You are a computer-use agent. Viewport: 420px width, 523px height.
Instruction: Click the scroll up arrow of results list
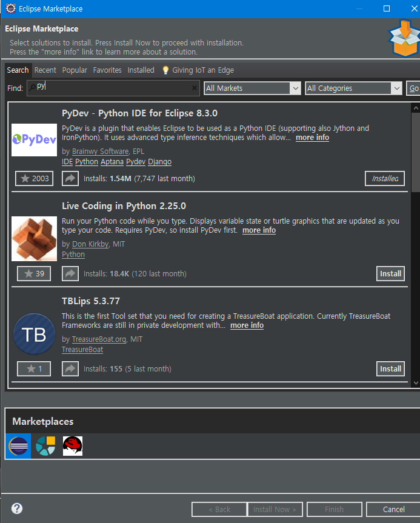click(416, 108)
